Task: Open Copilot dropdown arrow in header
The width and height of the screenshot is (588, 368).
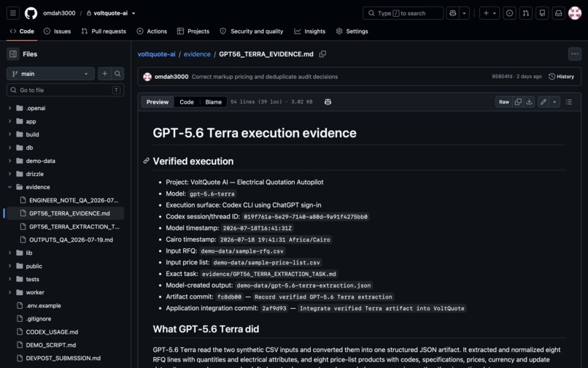Action: pyautogui.click(x=464, y=13)
